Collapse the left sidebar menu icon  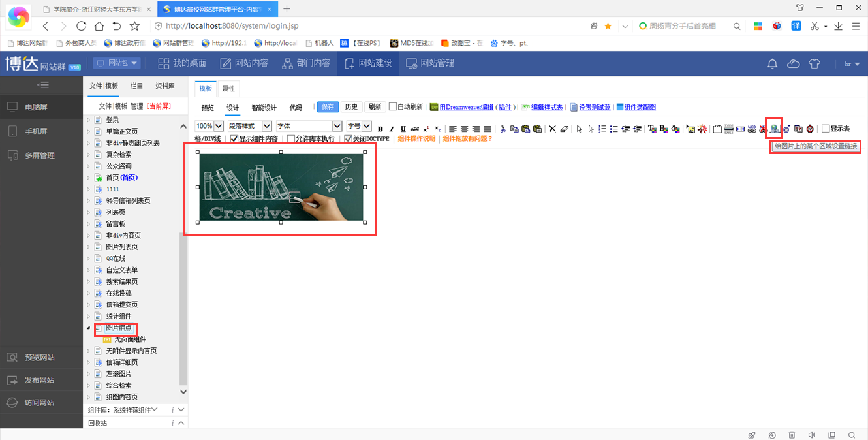tap(42, 85)
